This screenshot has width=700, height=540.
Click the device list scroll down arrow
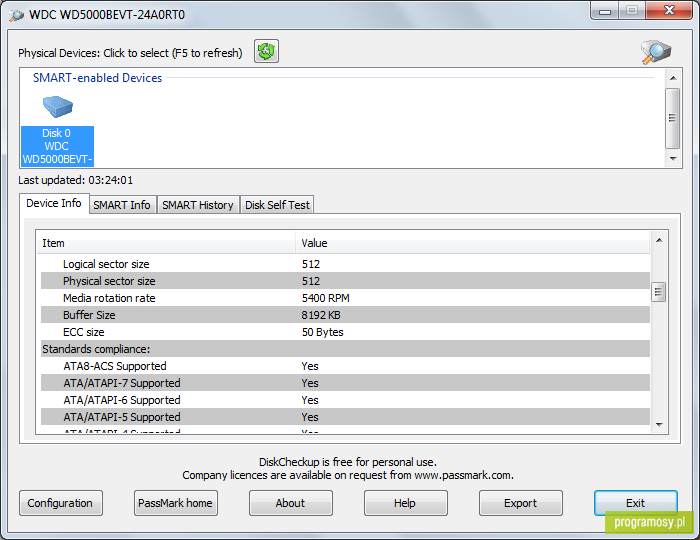673,158
